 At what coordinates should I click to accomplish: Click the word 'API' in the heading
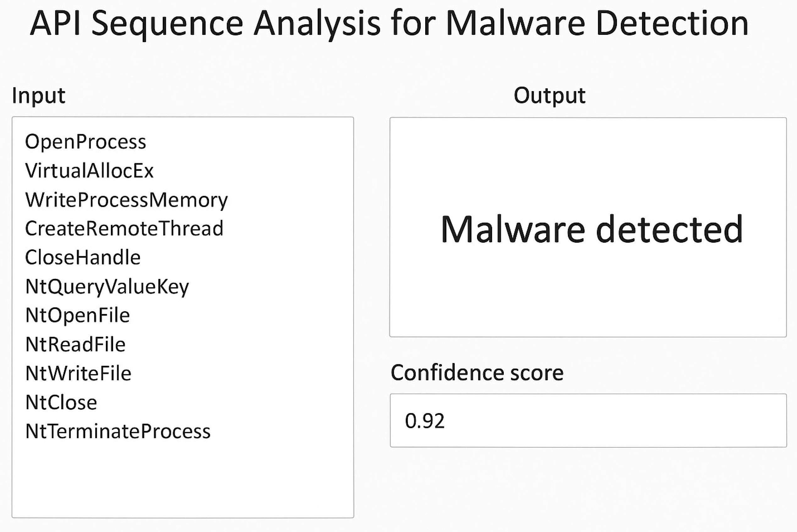(x=55, y=24)
